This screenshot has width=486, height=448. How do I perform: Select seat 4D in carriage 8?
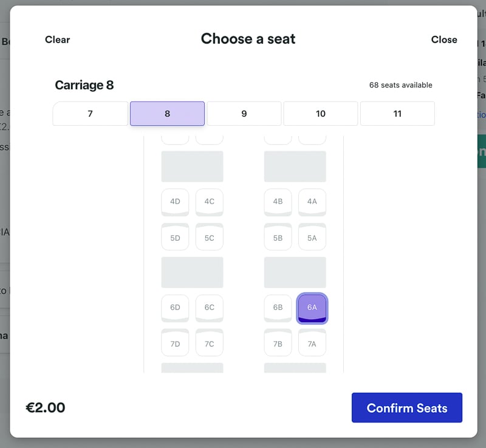(175, 202)
